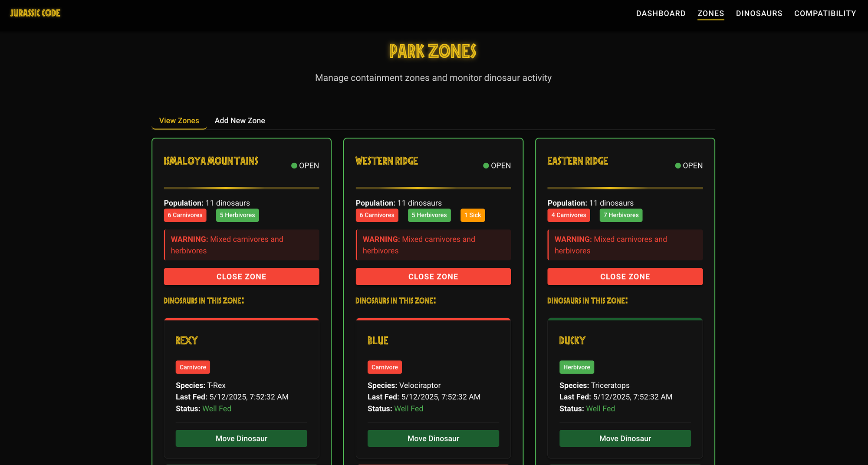Image resolution: width=868 pixels, height=465 pixels.
Task: Click Rexy's Well Fed status
Action: click(x=217, y=409)
